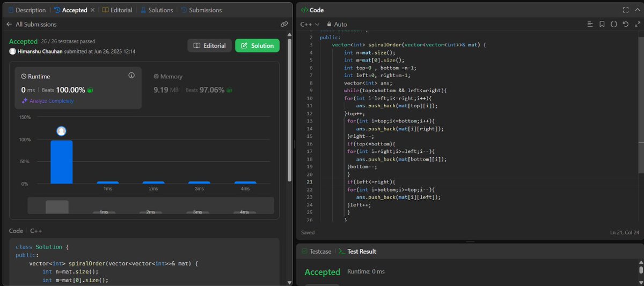Open the C++ language dropdown
The image size is (644, 286).
tap(310, 24)
